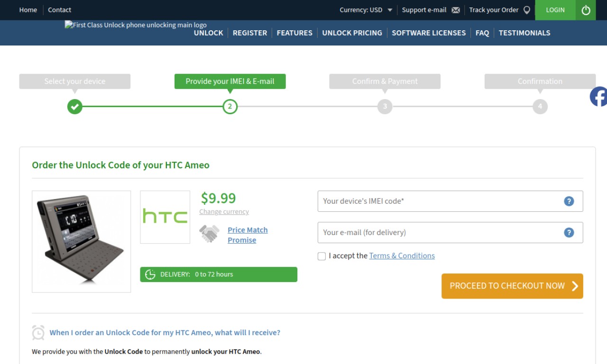Open the Terms & Conditions link

(402, 256)
